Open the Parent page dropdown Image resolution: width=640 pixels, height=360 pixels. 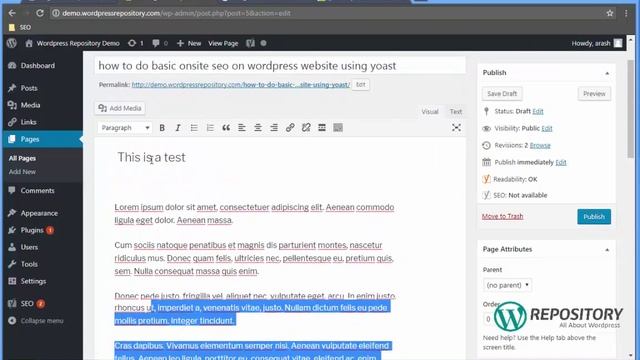(x=507, y=285)
